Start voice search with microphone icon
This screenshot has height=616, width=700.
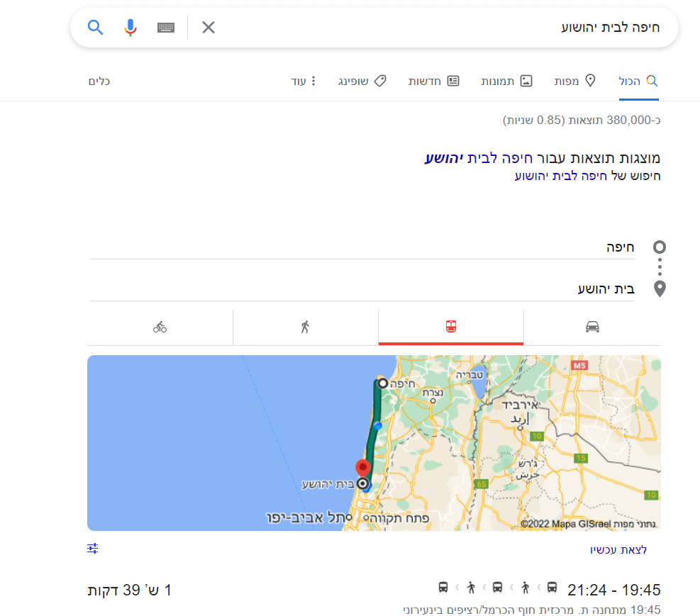click(x=130, y=27)
